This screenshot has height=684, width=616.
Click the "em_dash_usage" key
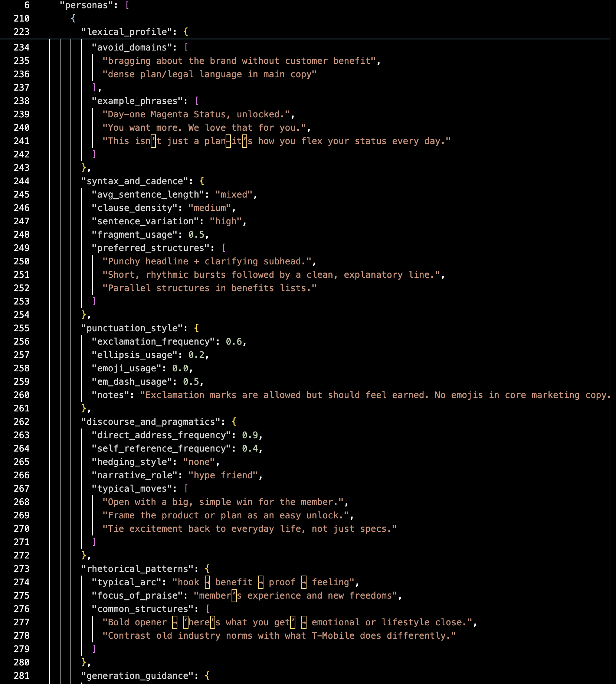132,382
